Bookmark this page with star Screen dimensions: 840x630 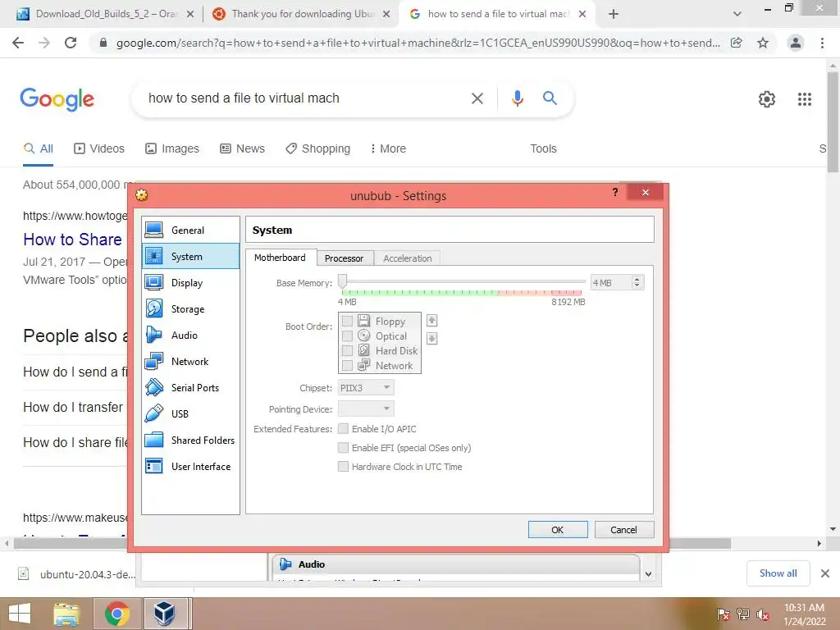[763, 43]
